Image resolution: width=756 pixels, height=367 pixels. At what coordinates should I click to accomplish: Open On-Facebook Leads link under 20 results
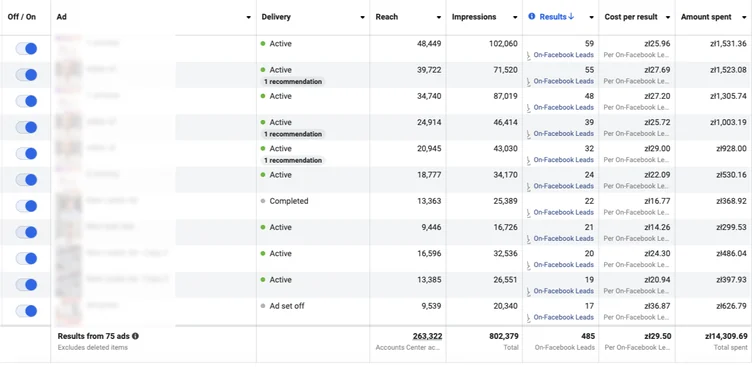point(564,265)
